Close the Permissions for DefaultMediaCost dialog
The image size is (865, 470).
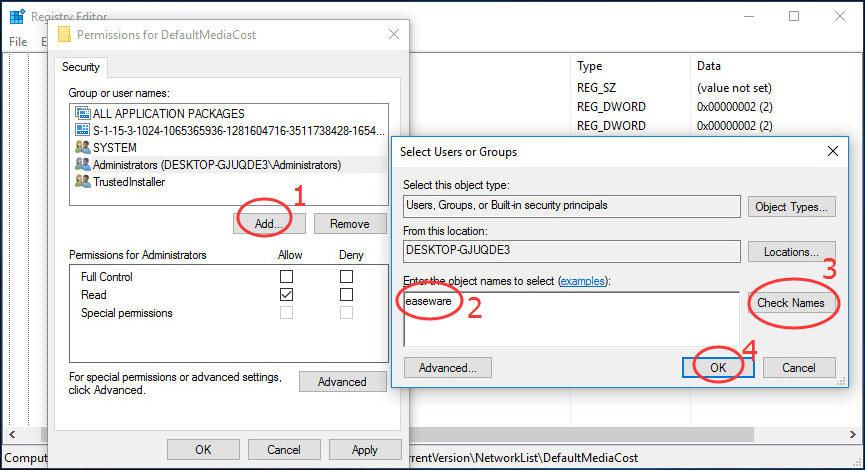click(394, 34)
